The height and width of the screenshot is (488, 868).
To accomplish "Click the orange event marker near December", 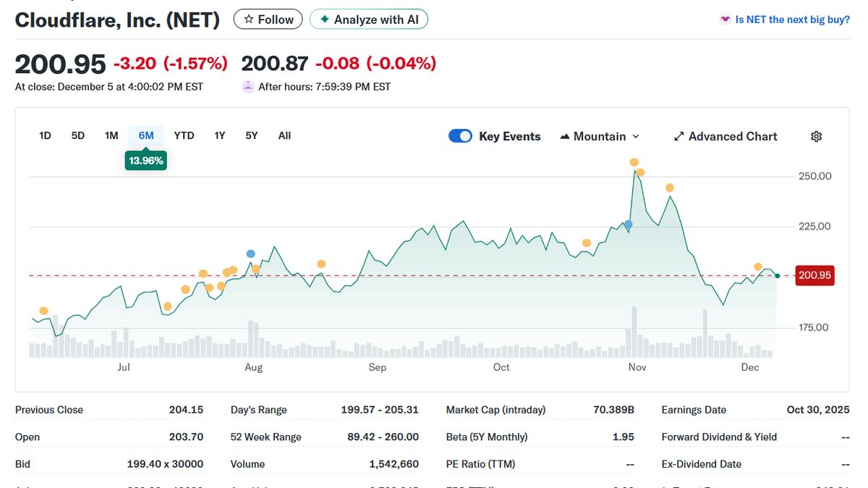I will coord(758,267).
